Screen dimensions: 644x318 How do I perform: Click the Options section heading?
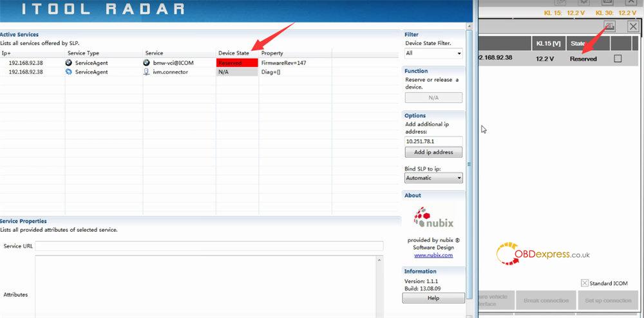click(x=415, y=116)
